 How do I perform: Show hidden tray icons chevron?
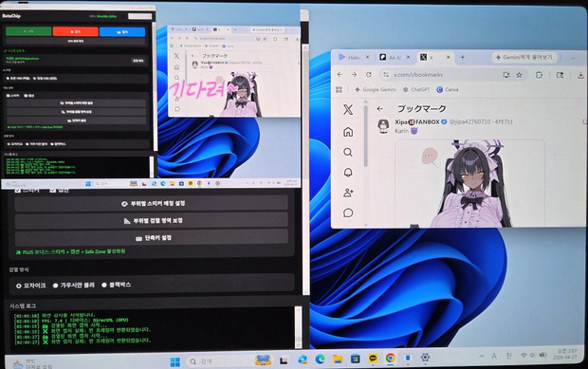click(x=482, y=356)
